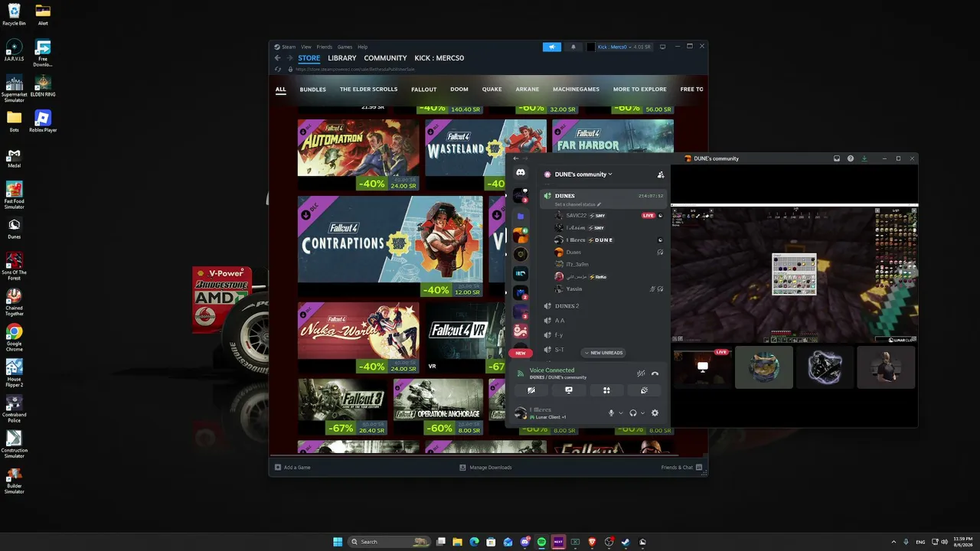Image resolution: width=980 pixels, height=551 pixels.
Task: Switch Steam to Big Picture mode icon
Action: 663,47
